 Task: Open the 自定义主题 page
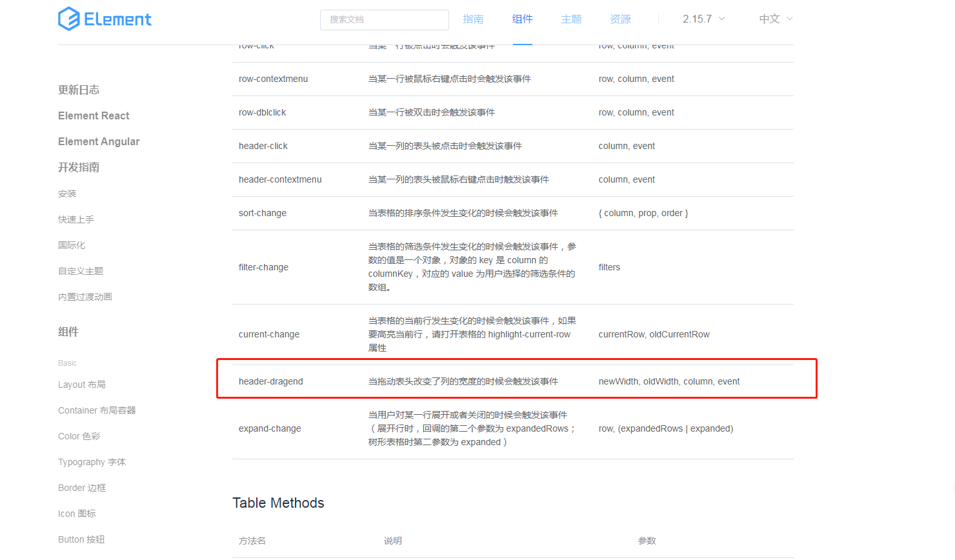click(x=80, y=270)
